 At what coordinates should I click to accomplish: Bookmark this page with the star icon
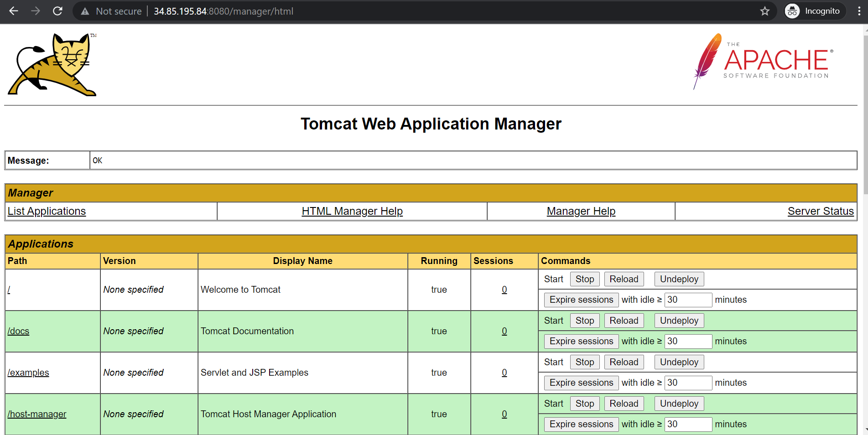click(764, 11)
